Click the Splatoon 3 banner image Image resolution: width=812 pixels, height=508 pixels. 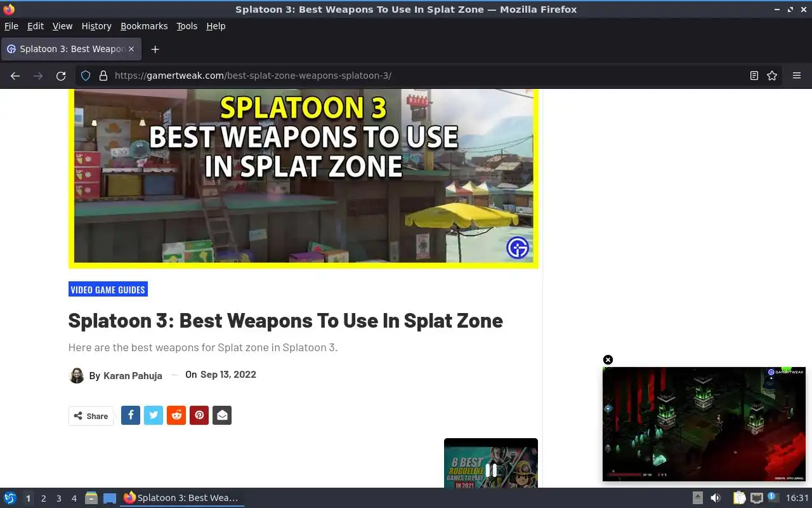point(303,178)
